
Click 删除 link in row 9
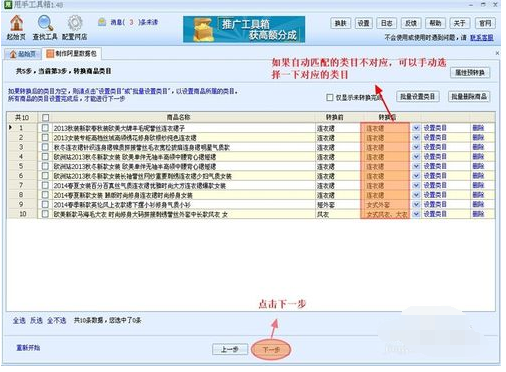coord(478,204)
